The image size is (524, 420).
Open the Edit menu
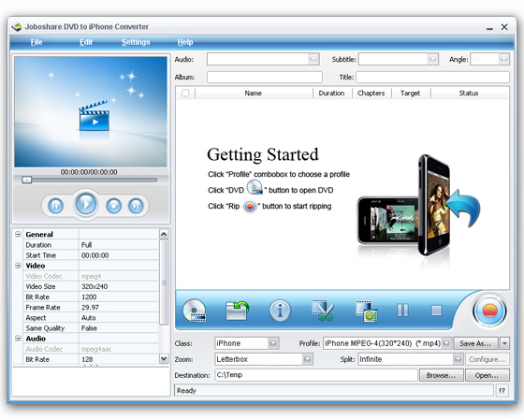pos(86,42)
